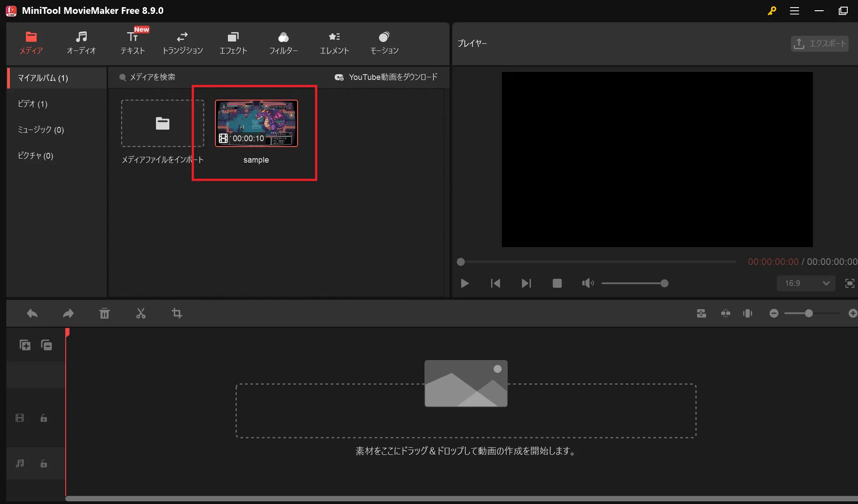Lock the audio track
Screen dimensions: 858x504
point(44,463)
